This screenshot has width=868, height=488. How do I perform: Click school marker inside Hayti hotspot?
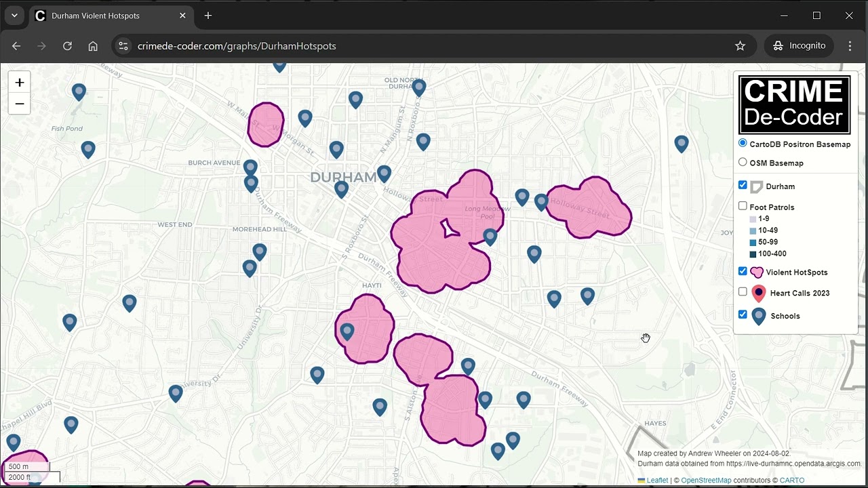[x=347, y=331]
